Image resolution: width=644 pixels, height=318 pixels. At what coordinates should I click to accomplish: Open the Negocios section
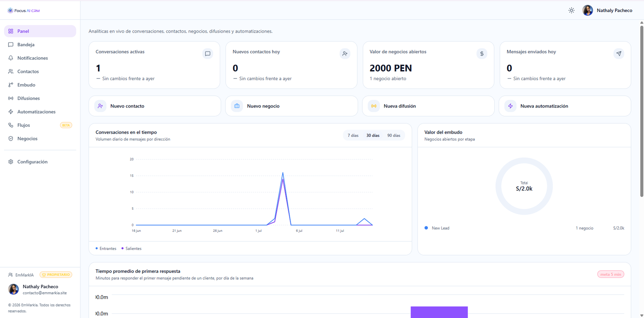point(40,138)
